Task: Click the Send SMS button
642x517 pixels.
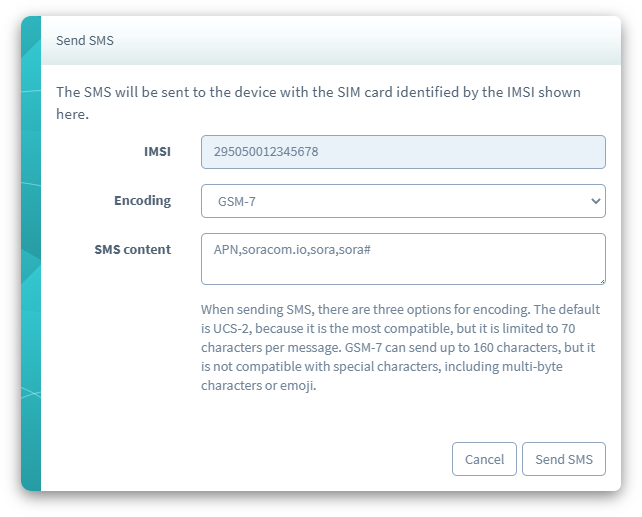Action: [564, 459]
